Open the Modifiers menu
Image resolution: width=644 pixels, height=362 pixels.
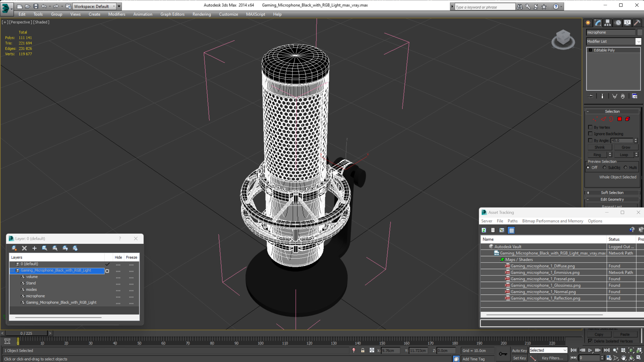coord(116,14)
